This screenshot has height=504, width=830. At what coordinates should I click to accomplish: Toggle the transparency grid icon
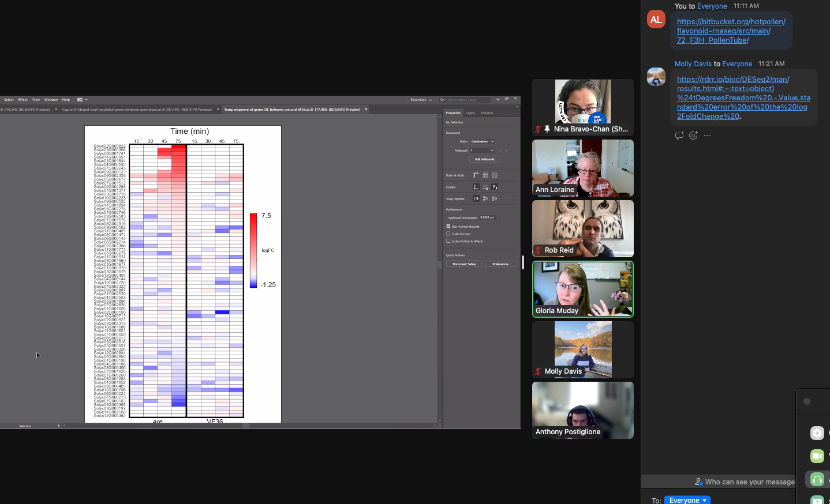point(495,175)
